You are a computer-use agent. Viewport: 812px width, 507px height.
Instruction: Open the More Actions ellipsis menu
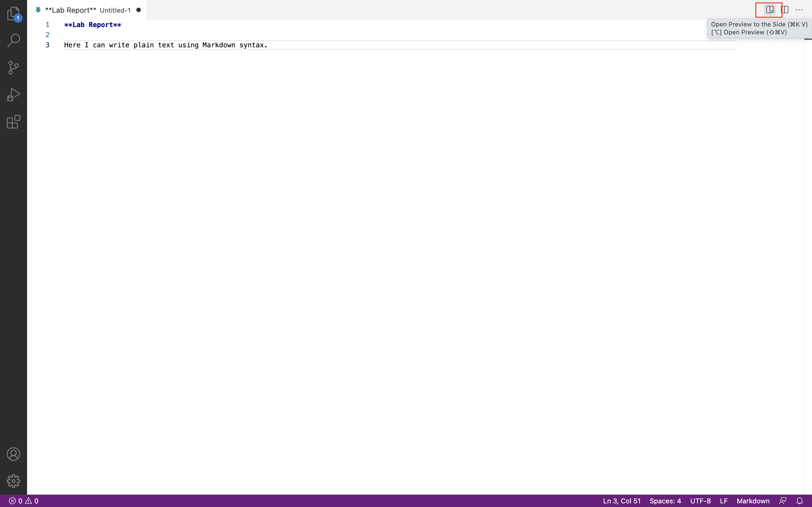coord(799,10)
